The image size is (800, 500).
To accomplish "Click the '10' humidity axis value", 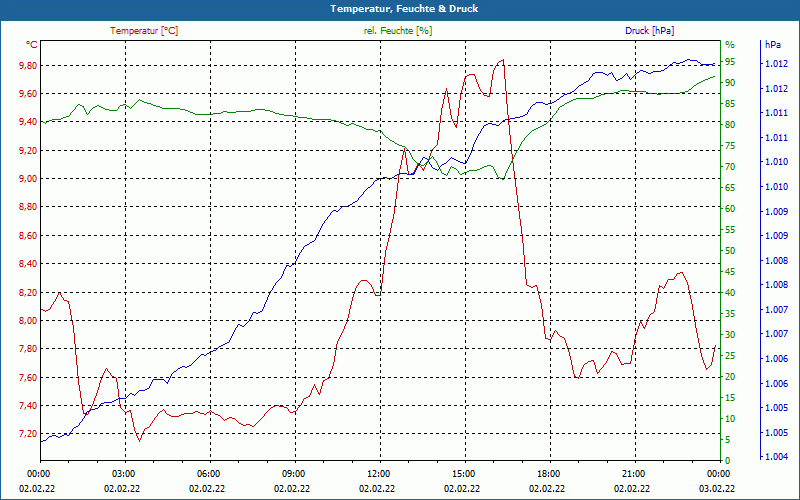I will [x=730, y=418].
